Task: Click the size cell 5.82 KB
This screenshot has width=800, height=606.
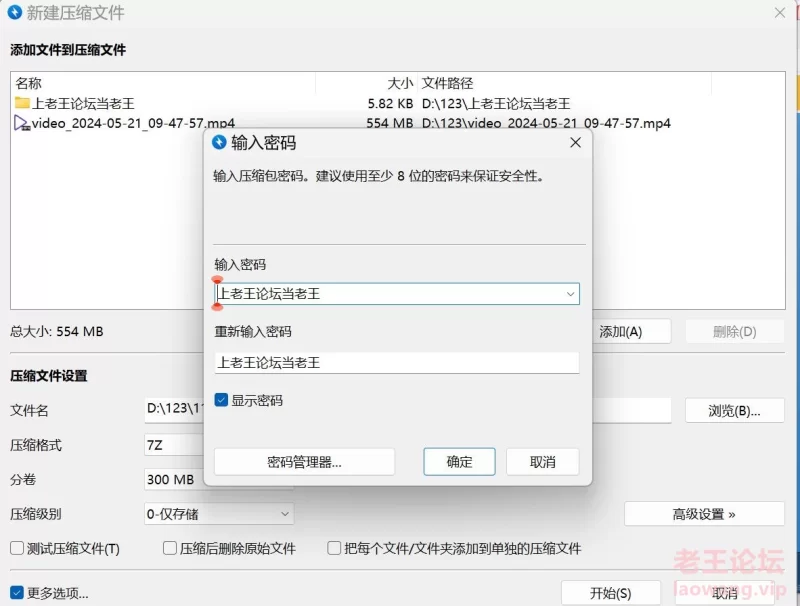Action: (390, 104)
